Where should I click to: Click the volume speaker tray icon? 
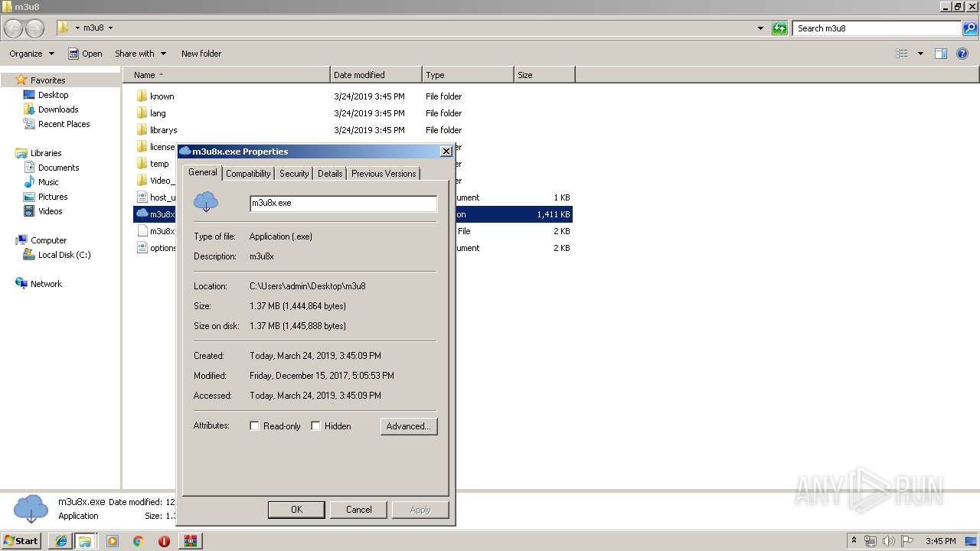[888, 541]
